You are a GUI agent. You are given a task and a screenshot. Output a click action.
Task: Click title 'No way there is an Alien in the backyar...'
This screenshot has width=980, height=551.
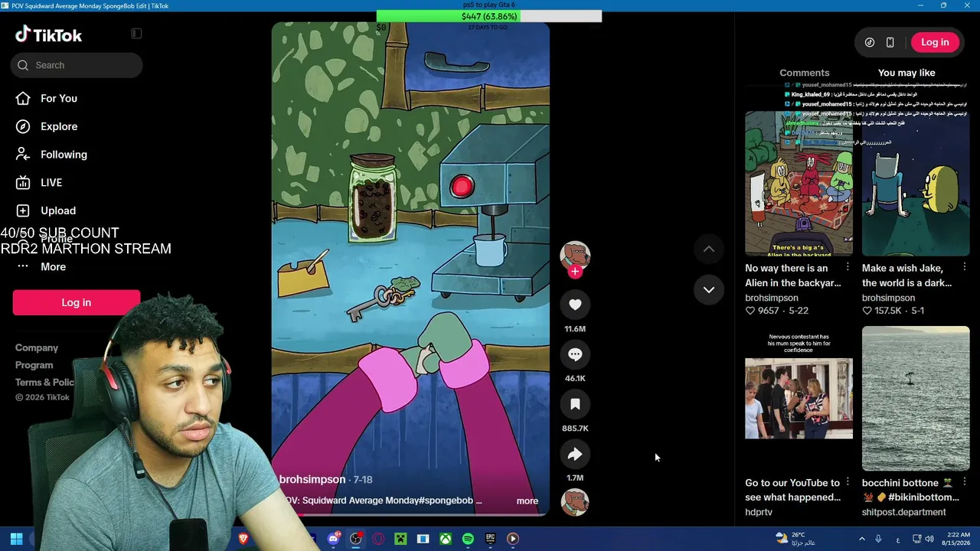792,275
